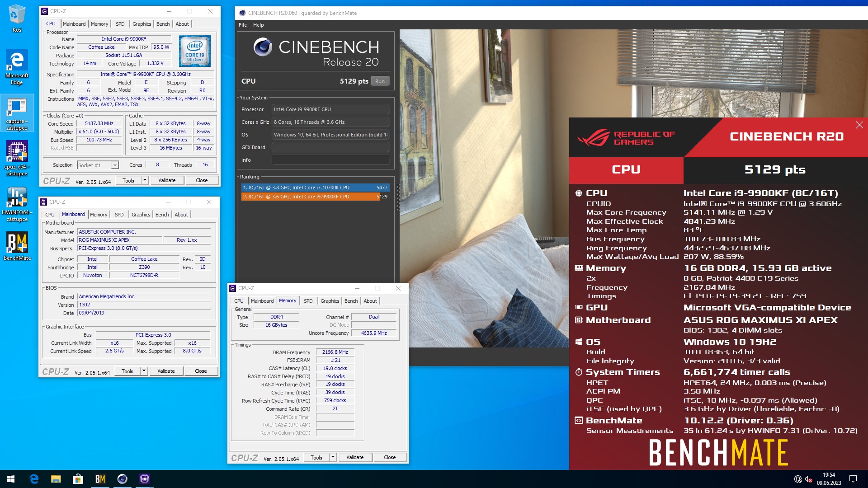Click the Cinebench title bar icon
This screenshot has height=488, width=868.
(242, 13)
